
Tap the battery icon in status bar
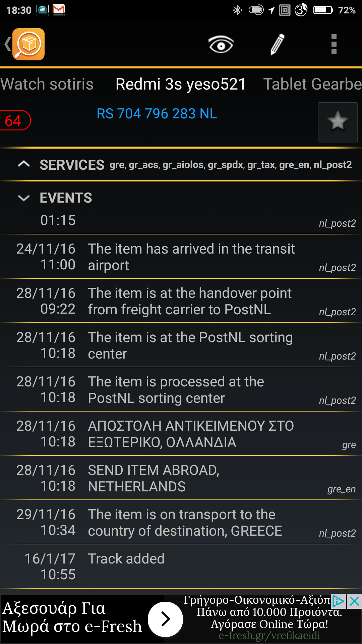(323, 10)
